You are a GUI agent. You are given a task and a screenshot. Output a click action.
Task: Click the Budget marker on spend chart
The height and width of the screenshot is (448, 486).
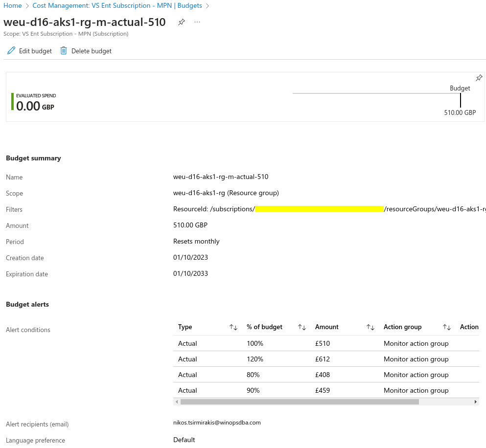[x=460, y=100]
